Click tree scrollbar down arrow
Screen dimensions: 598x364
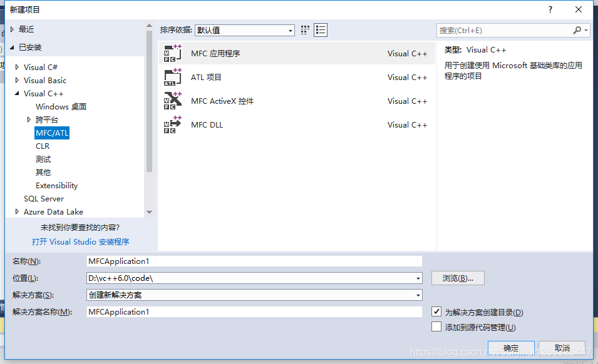(x=150, y=212)
